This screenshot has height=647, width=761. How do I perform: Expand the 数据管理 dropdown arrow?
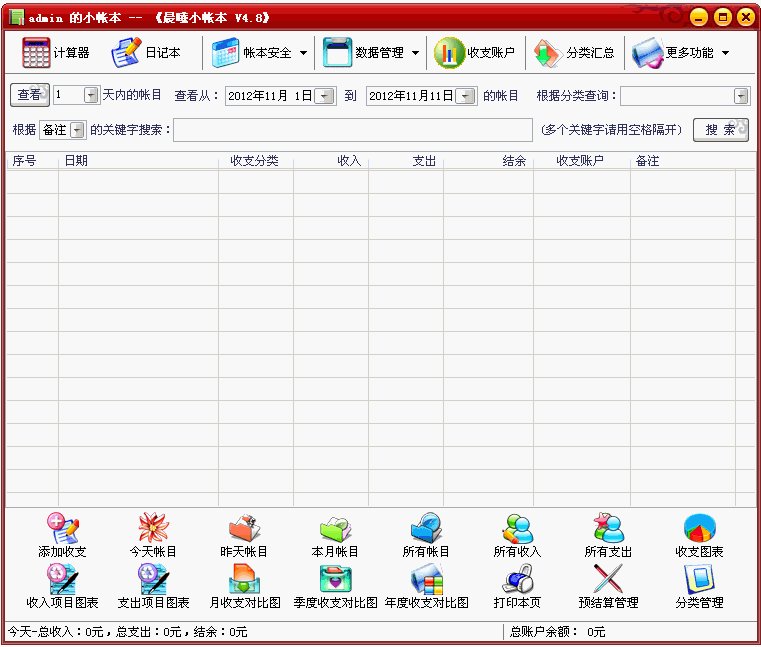(415, 53)
